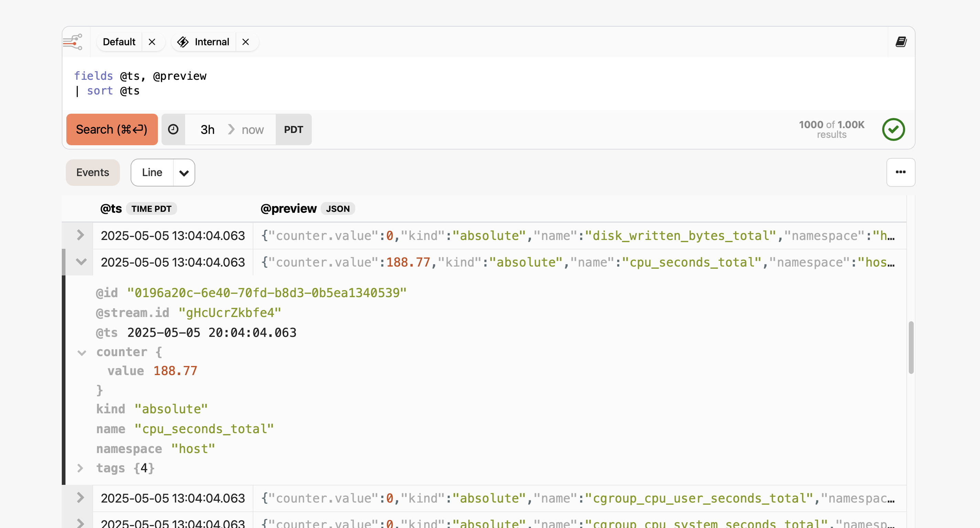Remove the Internal source tag
Image resolution: width=980 pixels, height=528 pixels.
click(246, 42)
